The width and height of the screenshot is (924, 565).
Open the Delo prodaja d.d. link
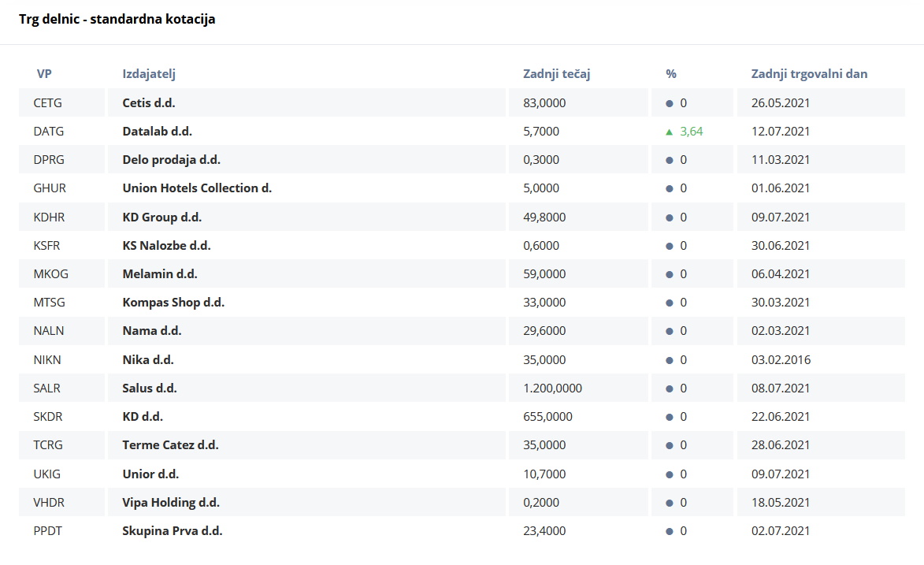coord(172,159)
